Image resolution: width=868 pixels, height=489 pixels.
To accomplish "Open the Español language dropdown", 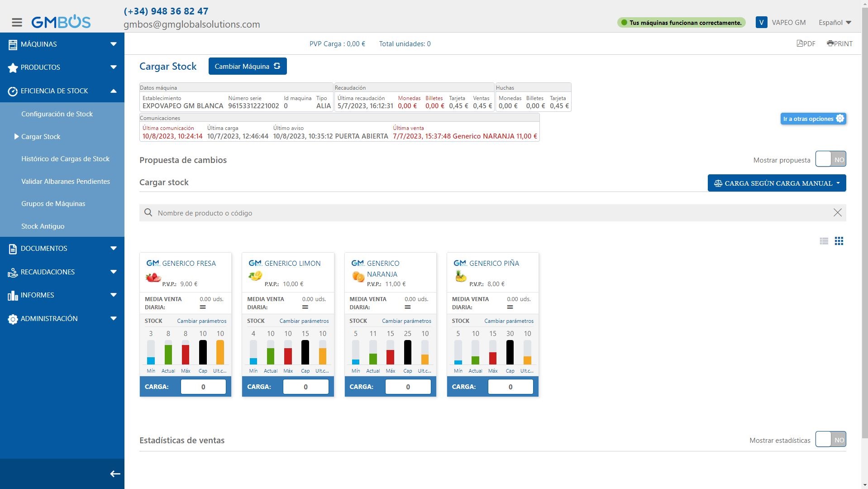I will point(835,23).
